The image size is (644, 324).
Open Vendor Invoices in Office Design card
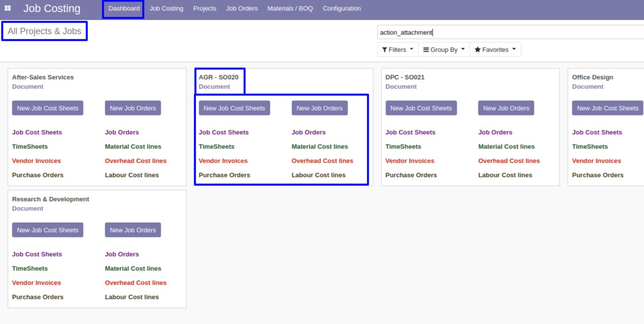(597, 161)
